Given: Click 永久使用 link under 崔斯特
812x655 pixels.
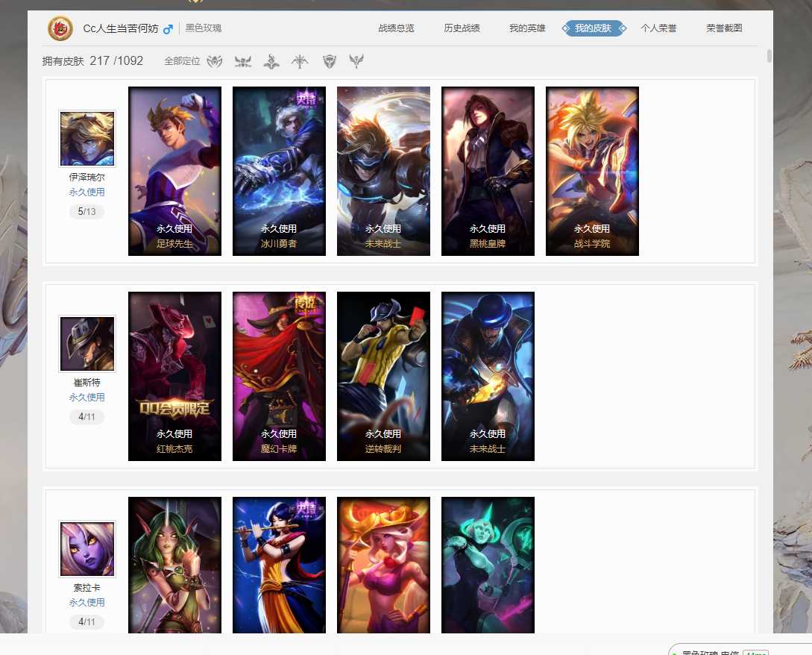Looking at the screenshot, I should pyautogui.click(x=87, y=398).
